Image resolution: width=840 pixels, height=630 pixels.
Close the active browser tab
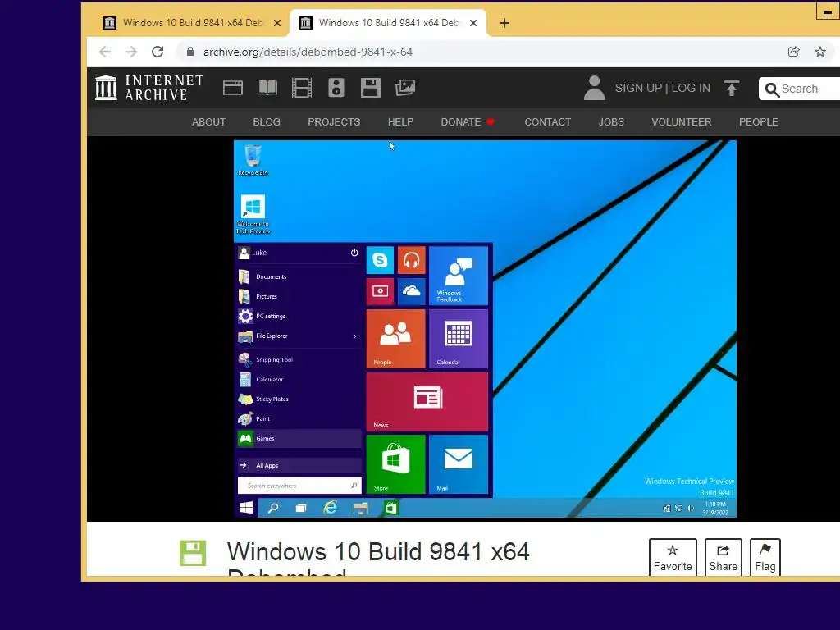[473, 23]
